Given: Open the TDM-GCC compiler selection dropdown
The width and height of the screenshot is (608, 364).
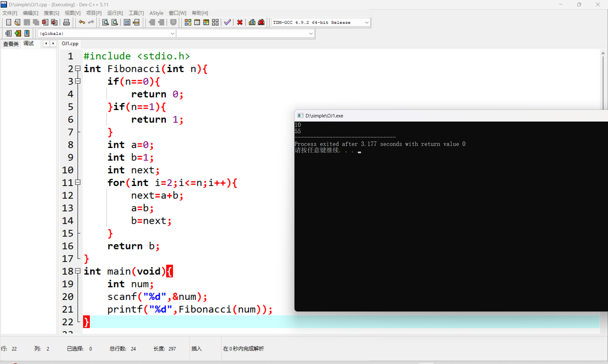Looking at the screenshot, I should (367, 22).
